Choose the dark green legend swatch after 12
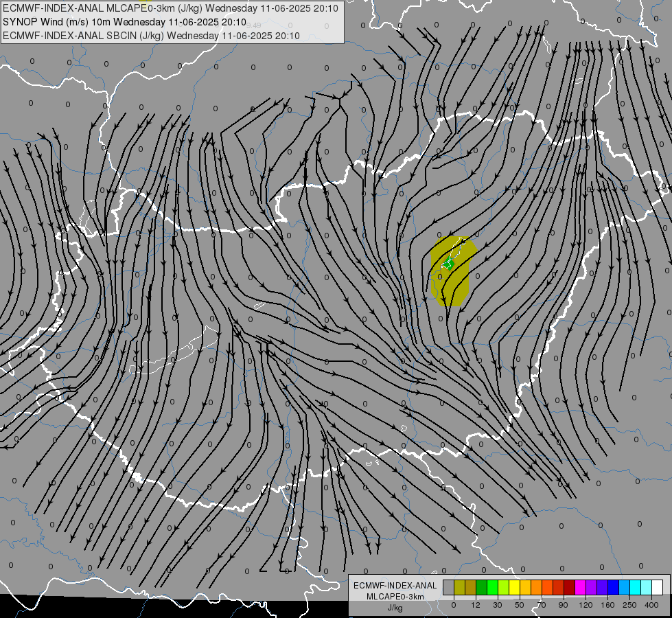672x618 pixels. (x=481, y=587)
